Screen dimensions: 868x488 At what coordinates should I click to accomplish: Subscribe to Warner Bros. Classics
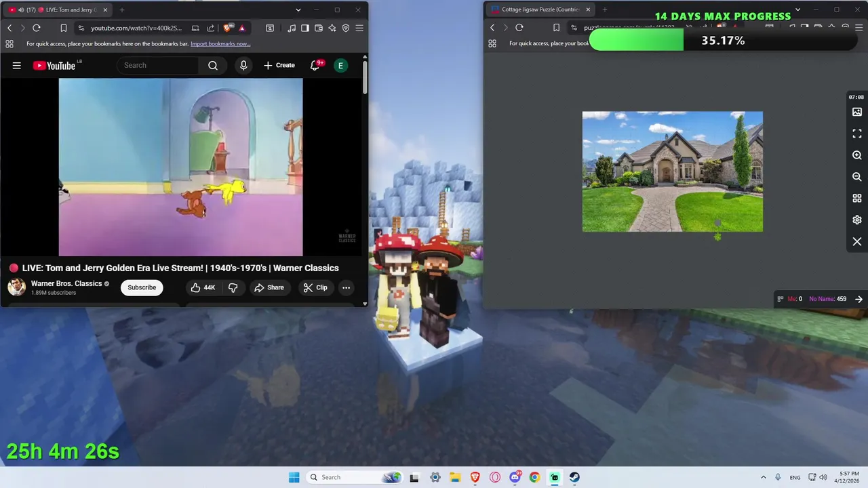[x=142, y=287]
